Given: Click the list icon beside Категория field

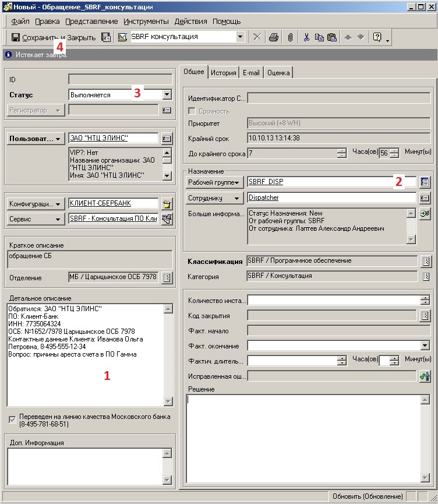Looking at the screenshot, I should 426,276.
